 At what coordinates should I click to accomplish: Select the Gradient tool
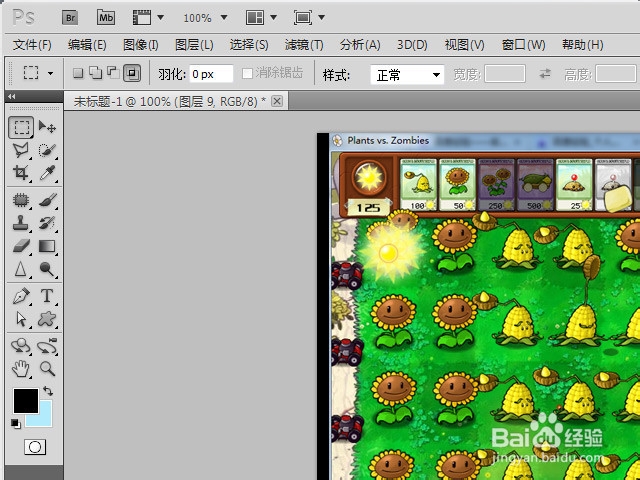[47, 246]
